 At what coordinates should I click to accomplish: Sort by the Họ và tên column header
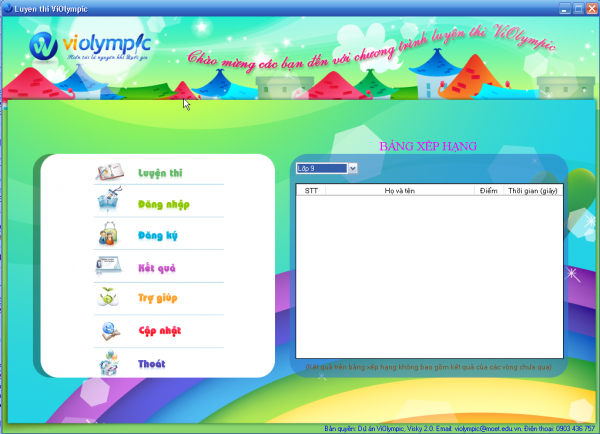point(400,191)
